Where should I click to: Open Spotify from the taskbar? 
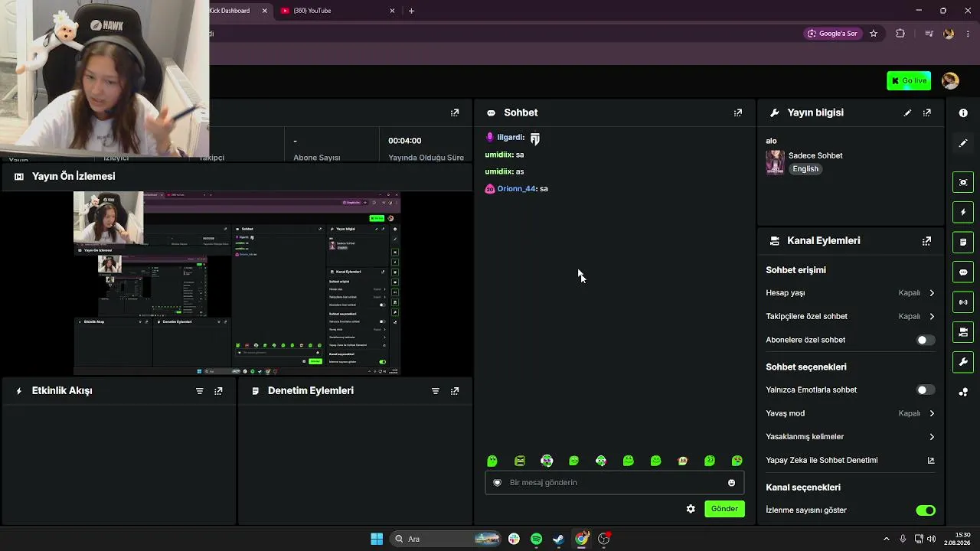pyautogui.click(x=536, y=539)
